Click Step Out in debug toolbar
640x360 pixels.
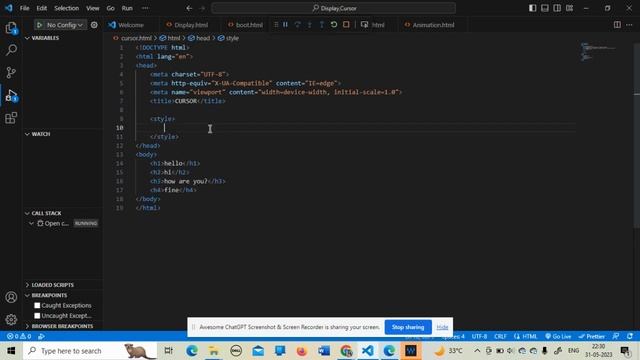[322, 24]
